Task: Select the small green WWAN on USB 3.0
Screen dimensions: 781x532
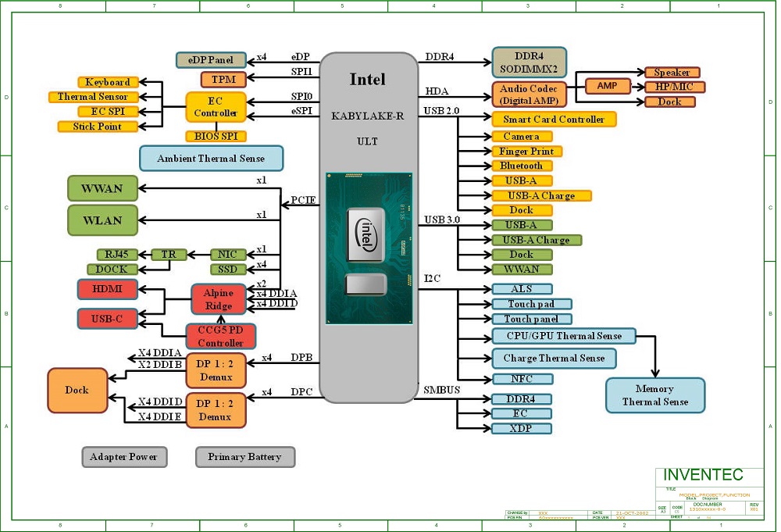Action: 522,270
